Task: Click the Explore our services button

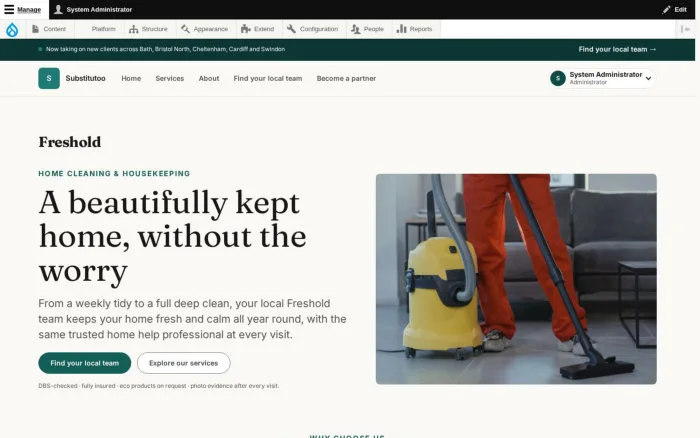Action: [x=183, y=363]
